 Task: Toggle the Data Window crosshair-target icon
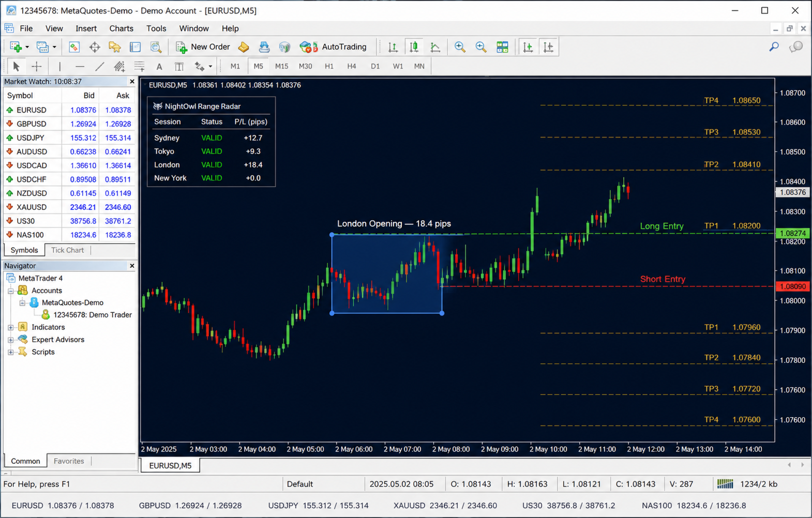point(95,47)
